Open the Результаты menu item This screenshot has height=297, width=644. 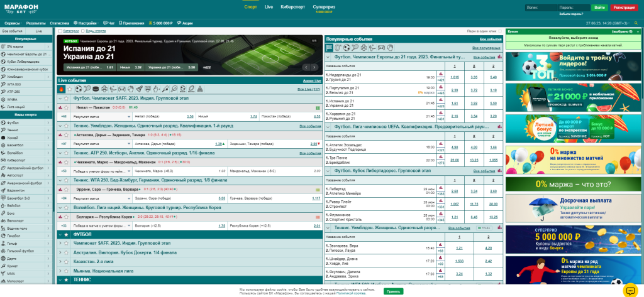click(36, 22)
